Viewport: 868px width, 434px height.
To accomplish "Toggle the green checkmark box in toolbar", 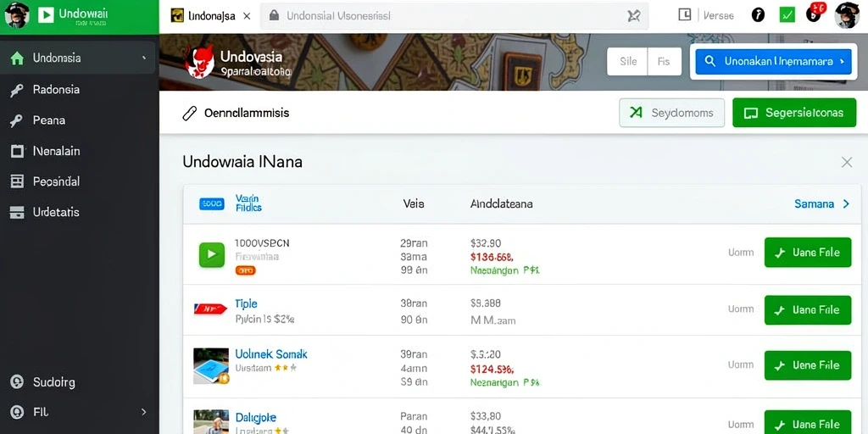I will (787, 15).
